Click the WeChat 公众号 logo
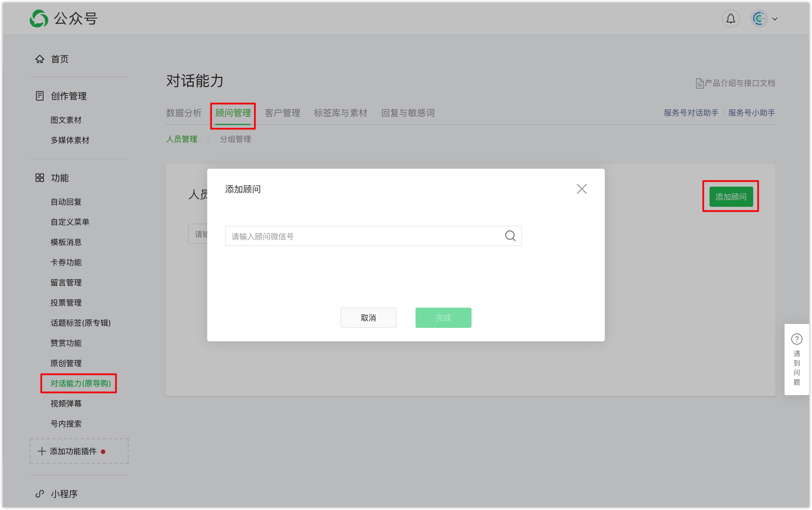The width and height of the screenshot is (812, 510). point(64,18)
